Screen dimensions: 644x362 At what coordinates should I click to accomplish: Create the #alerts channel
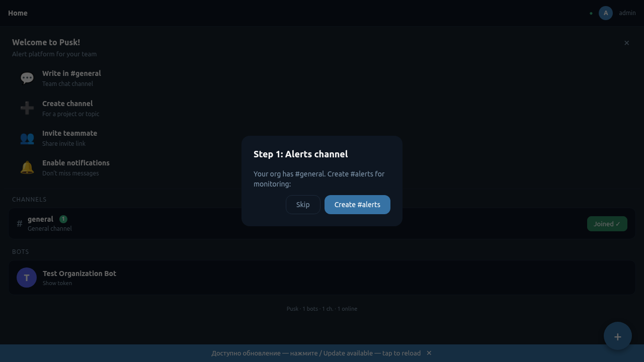tap(357, 205)
